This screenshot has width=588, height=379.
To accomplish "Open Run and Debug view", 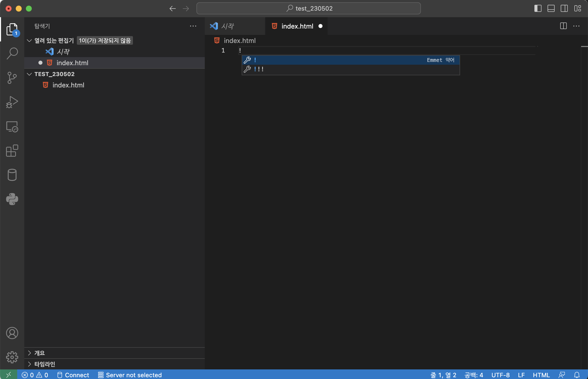I will click(x=12, y=102).
